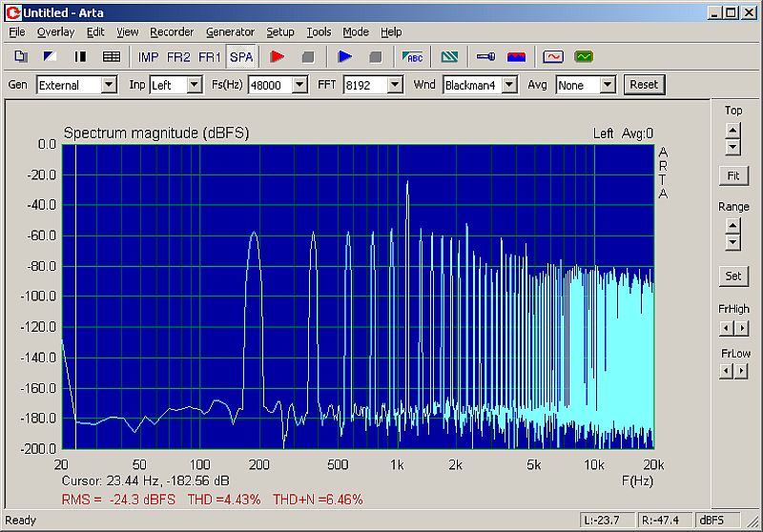The image size is (763, 532).
Task: Open the Setup menu
Action: [279, 32]
